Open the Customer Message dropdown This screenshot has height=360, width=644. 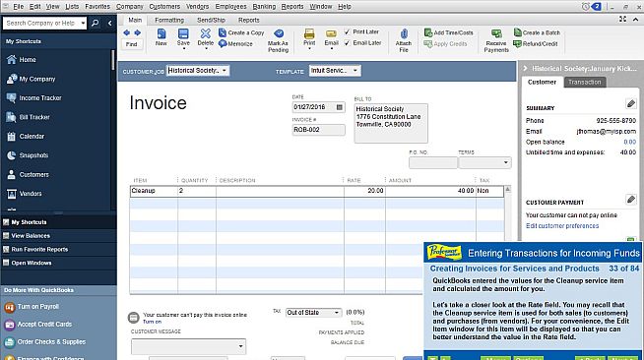240,346
